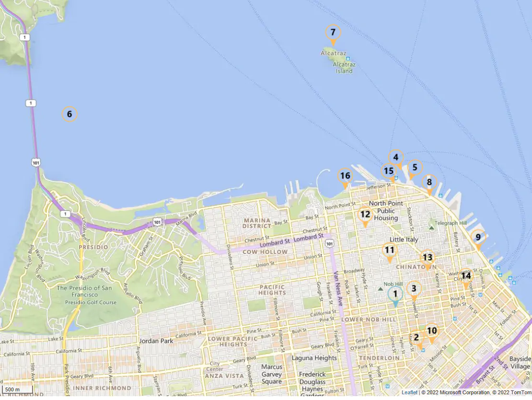Select map marker number 12

click(365, 215)
